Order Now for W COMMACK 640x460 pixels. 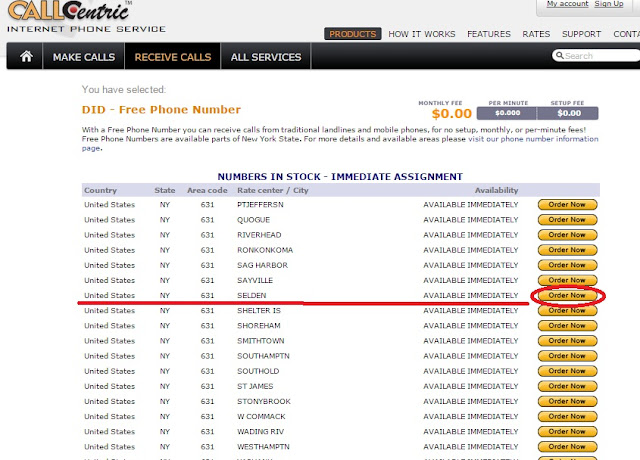point(567,416)
